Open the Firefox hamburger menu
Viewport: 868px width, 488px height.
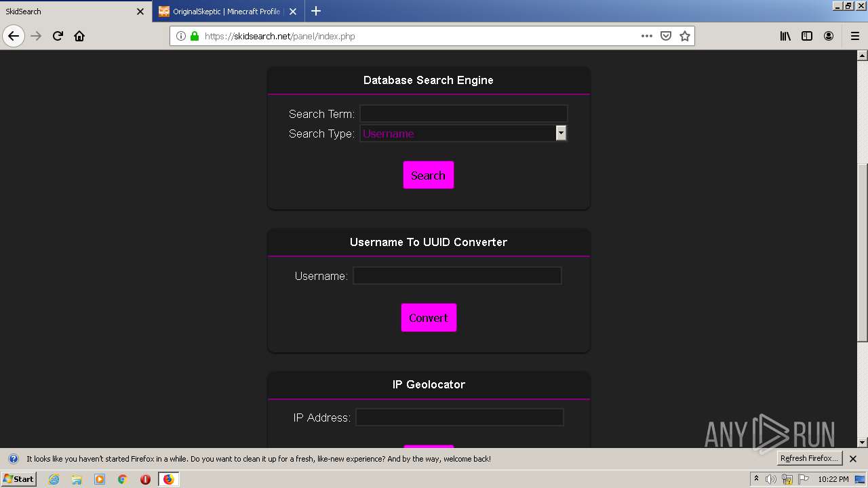855,36
